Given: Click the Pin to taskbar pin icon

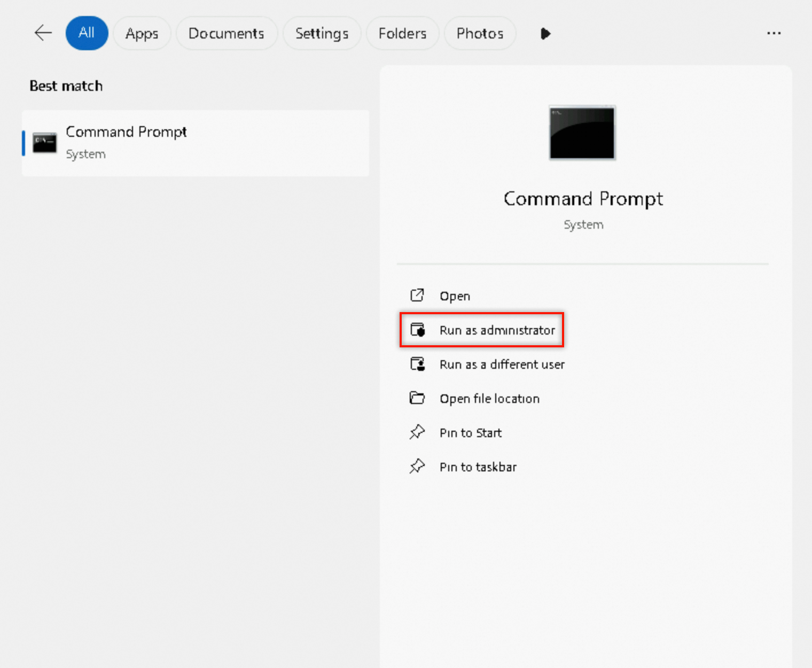Looking at the screenshot, I should coord(417,467).
